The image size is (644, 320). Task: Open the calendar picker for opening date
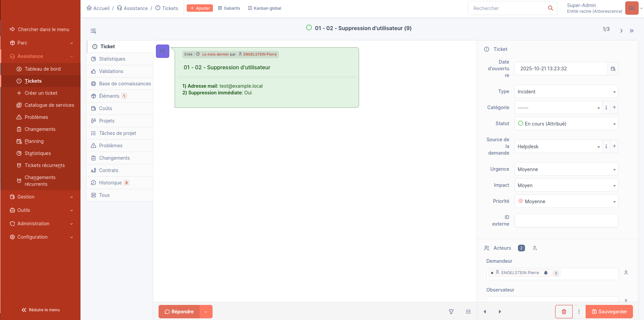click(x=613, y=69)
